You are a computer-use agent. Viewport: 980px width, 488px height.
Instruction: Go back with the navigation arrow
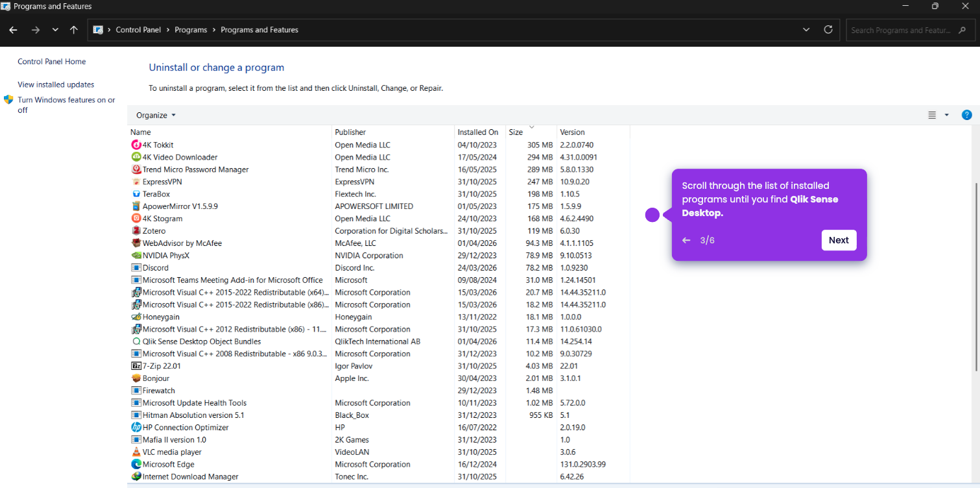click(x=13, y=30)
